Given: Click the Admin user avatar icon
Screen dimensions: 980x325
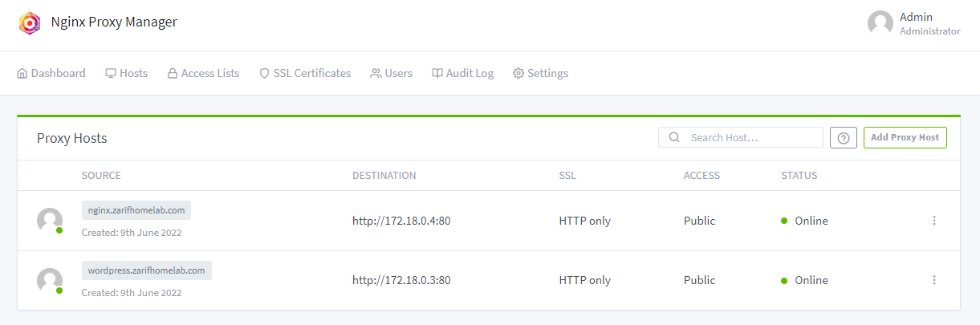Looking at the screenshot, I should [880, 23].
